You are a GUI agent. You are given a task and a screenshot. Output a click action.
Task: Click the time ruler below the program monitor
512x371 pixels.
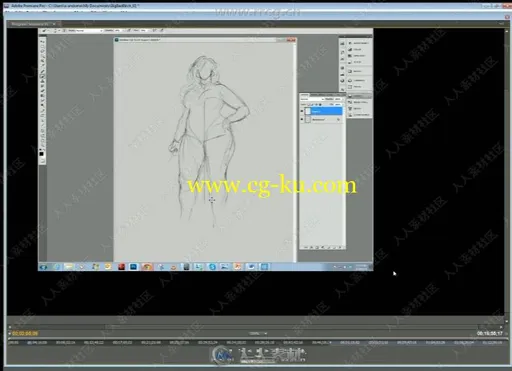click(256, 342)
